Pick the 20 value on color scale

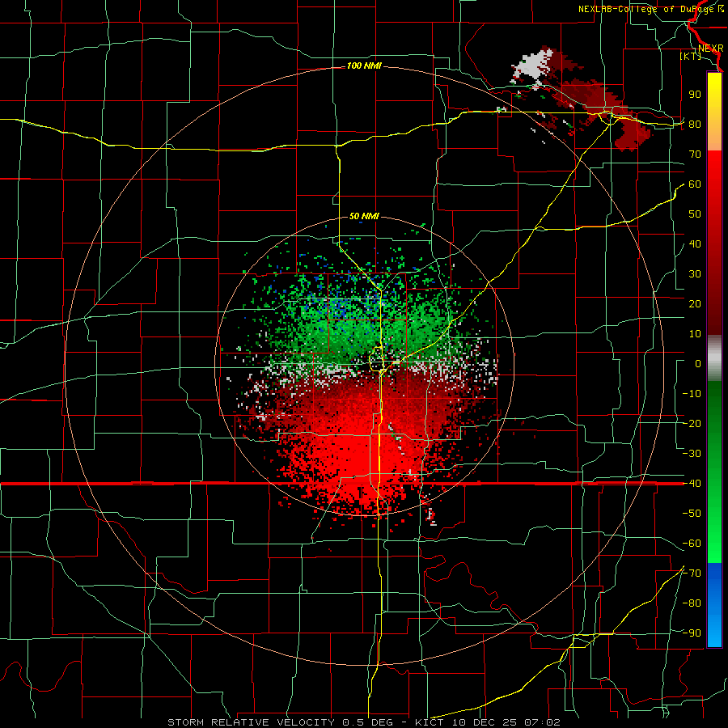pos(695,303)
